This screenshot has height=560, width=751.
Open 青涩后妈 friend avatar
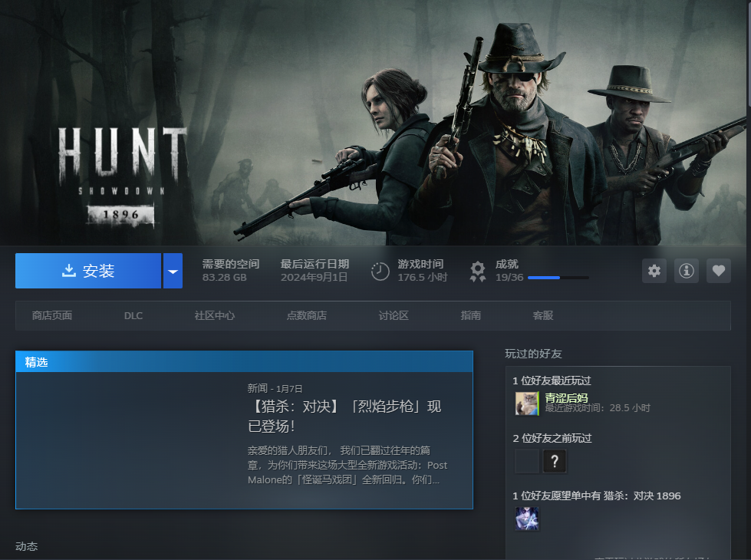click(527, 404)
